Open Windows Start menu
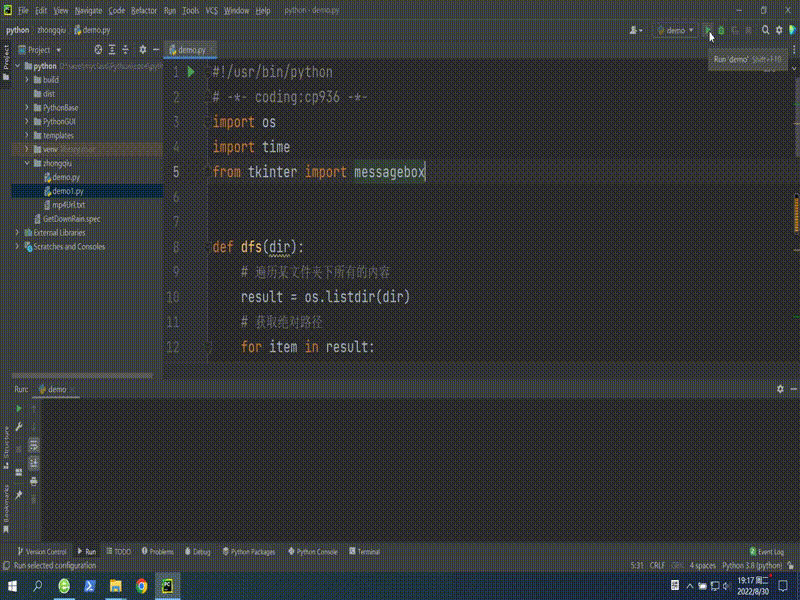Screen dimensions: 800x600 12,586
